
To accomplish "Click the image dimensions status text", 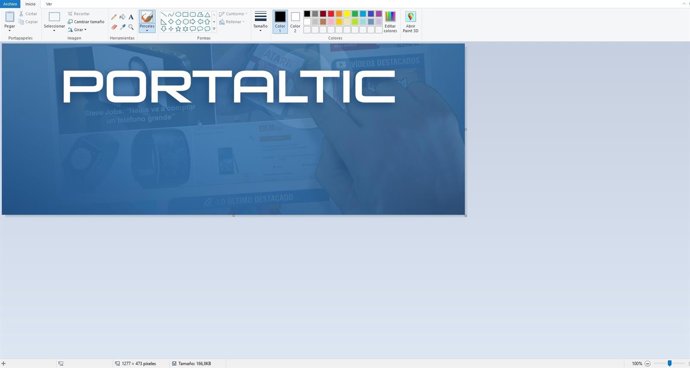I will tap(139, 364).
